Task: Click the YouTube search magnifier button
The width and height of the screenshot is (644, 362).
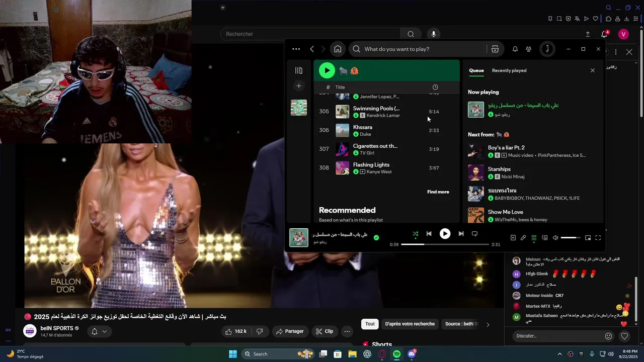Action: (x=411, y=34)
